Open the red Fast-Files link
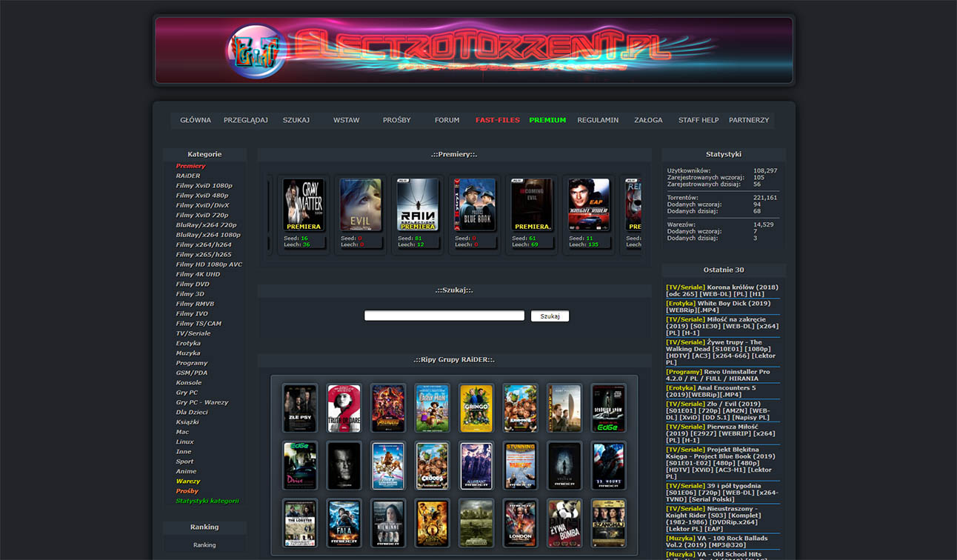 (x=498, y=120)
